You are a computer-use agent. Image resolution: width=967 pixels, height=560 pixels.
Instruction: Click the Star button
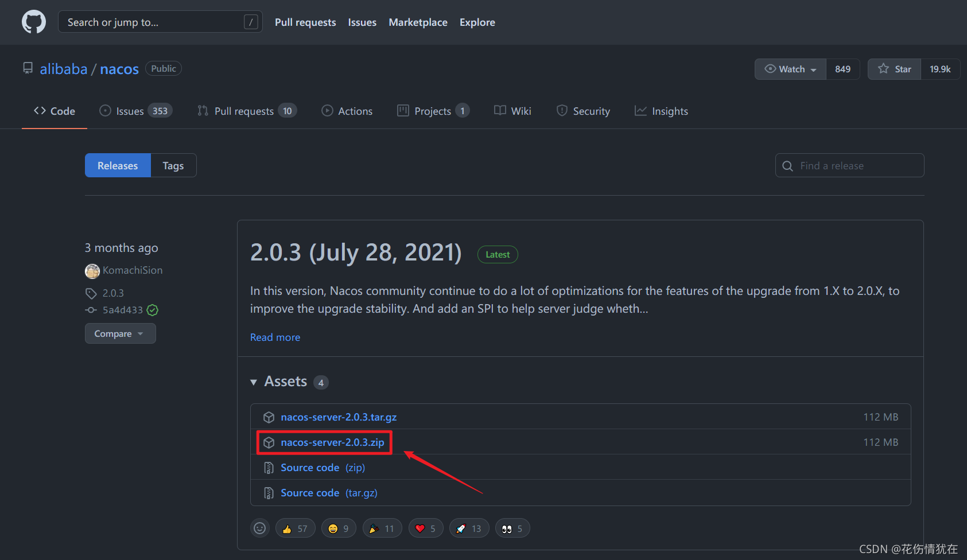tap(894, 69)
